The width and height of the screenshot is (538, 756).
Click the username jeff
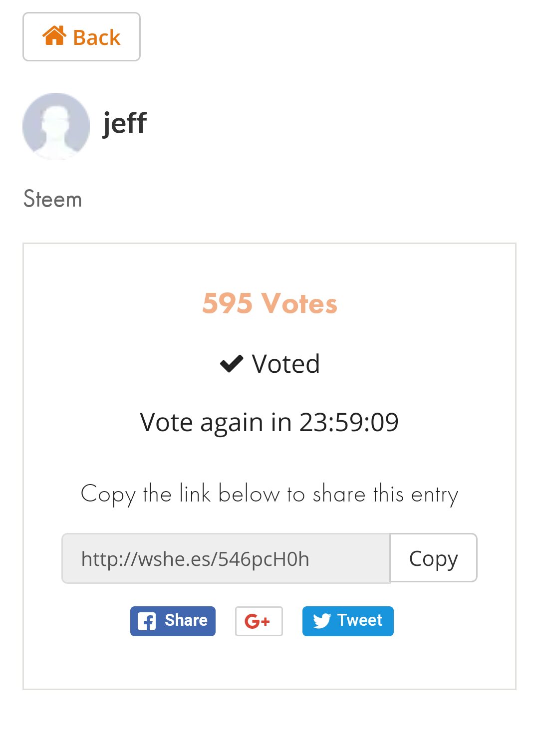coord(125,124)
